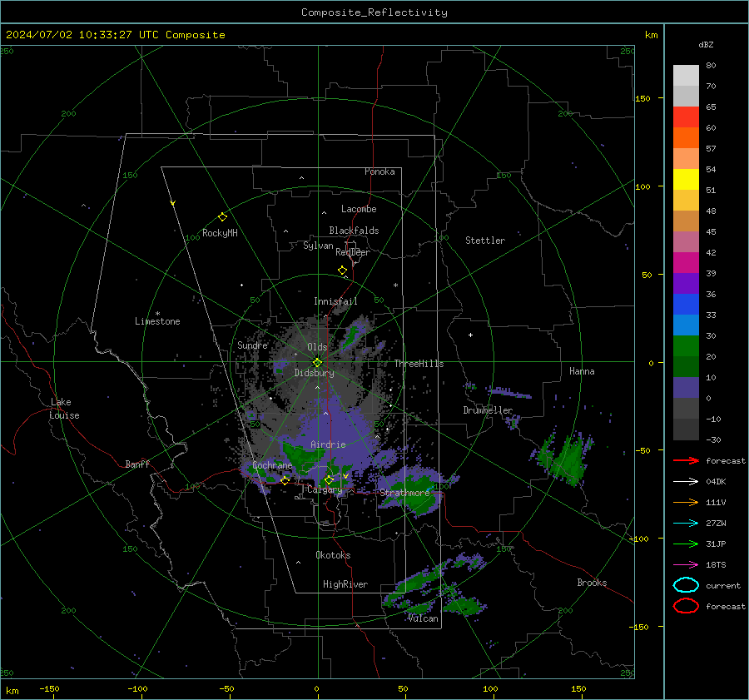The image size is (749, 700).
Task: Select the blue 33-36 dBZ swatch
Action: (x=686, y=305)
